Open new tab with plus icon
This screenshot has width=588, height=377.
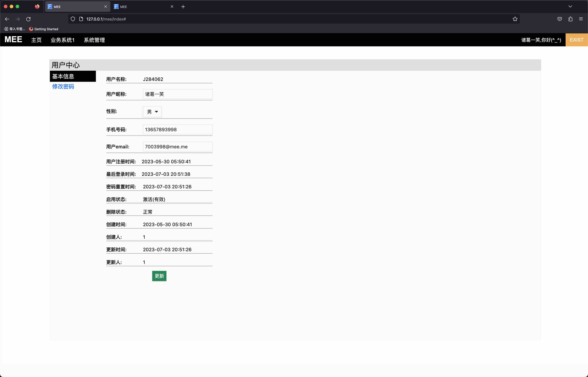pyautogui.click(x=183, y=7)
